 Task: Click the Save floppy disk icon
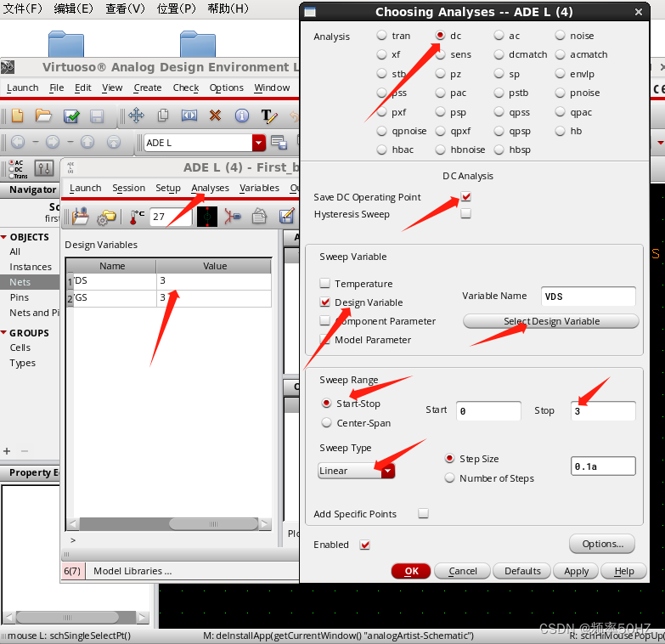pyautogui.click(x=97, y=116)
